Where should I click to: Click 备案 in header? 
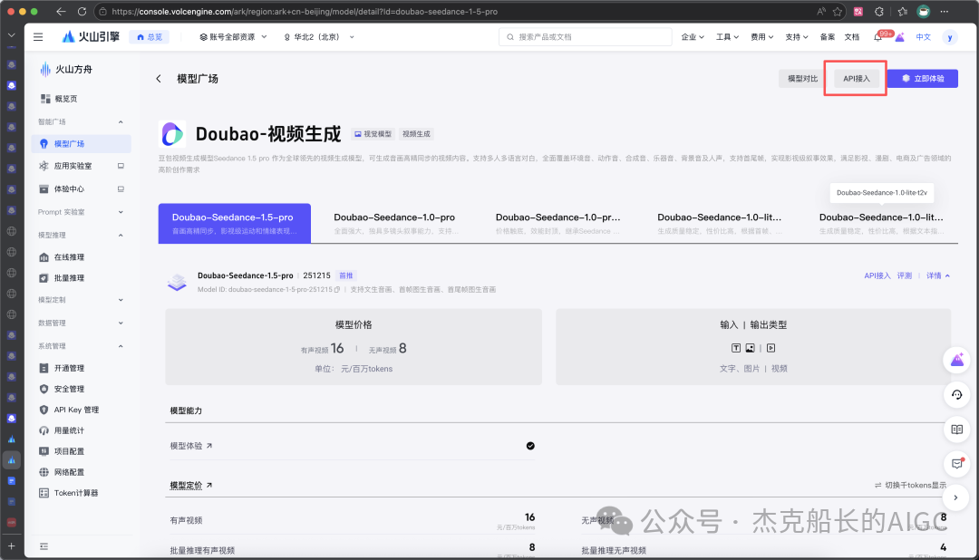828,37
